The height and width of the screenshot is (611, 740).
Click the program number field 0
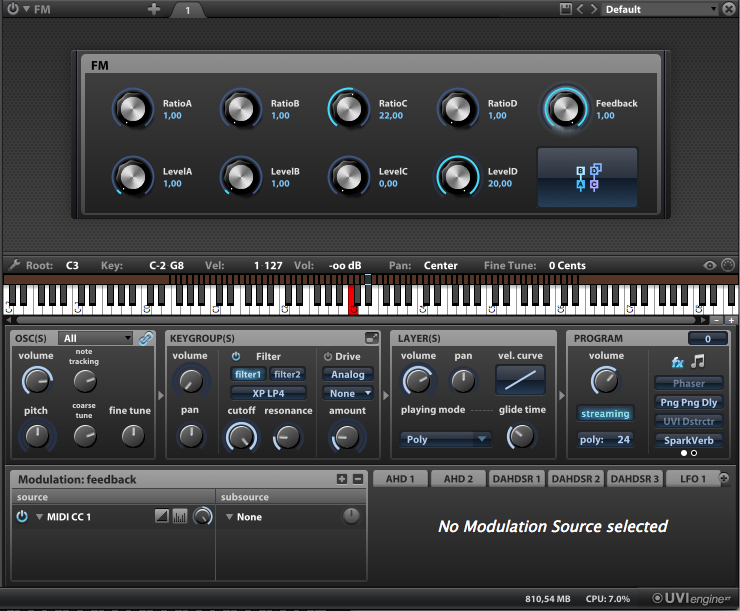pos(707,338)
